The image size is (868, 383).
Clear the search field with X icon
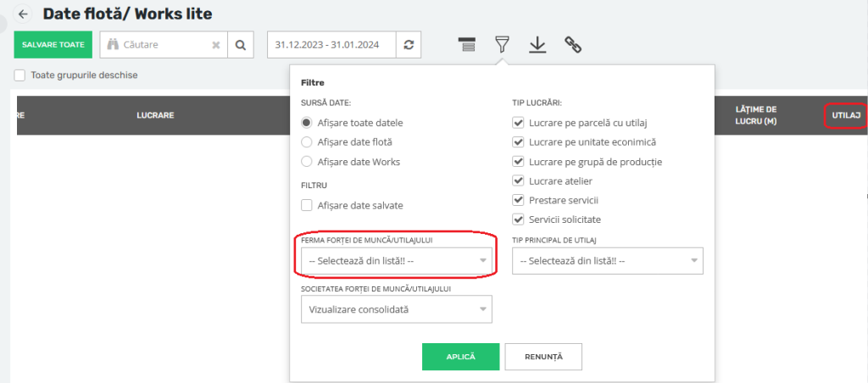click(x=216, y=45)
